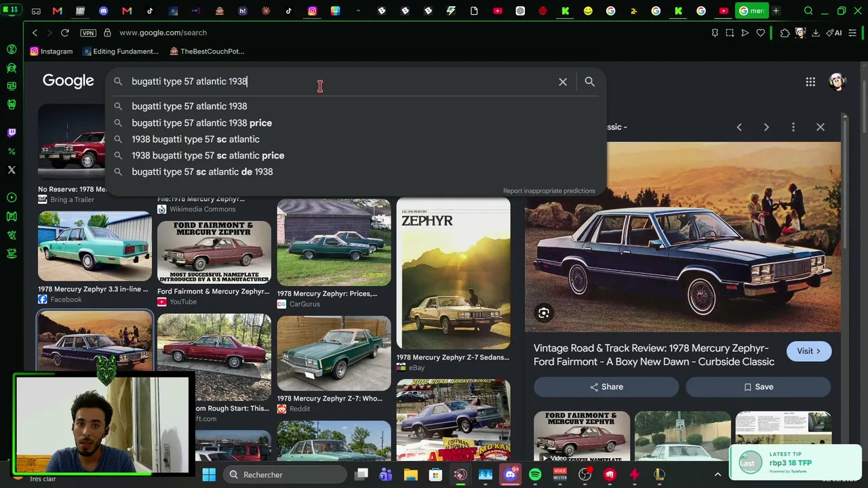
Task: Clear the search box with the X
Action: click(563, 82)
